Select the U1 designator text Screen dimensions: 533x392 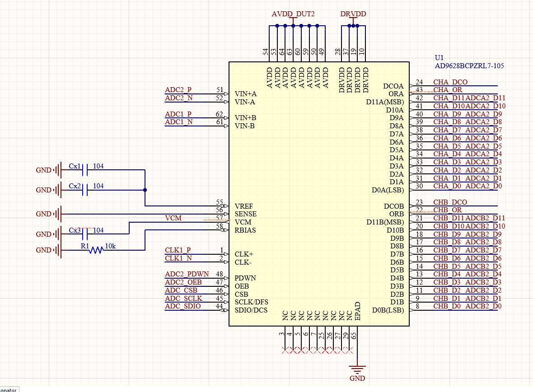439,58
